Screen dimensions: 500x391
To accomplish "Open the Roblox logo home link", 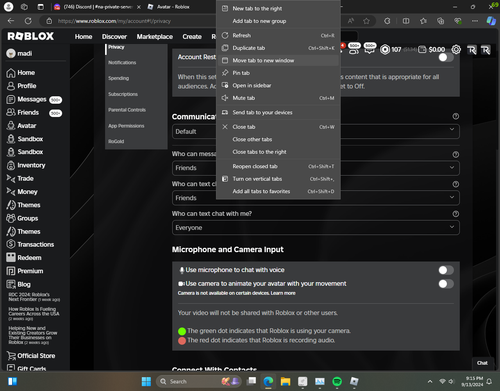I will (x=30, y=36).
